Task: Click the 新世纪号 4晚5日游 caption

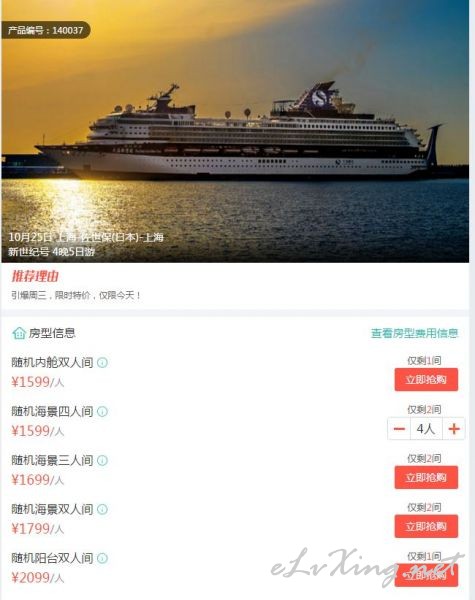Action: coord(51,252)
